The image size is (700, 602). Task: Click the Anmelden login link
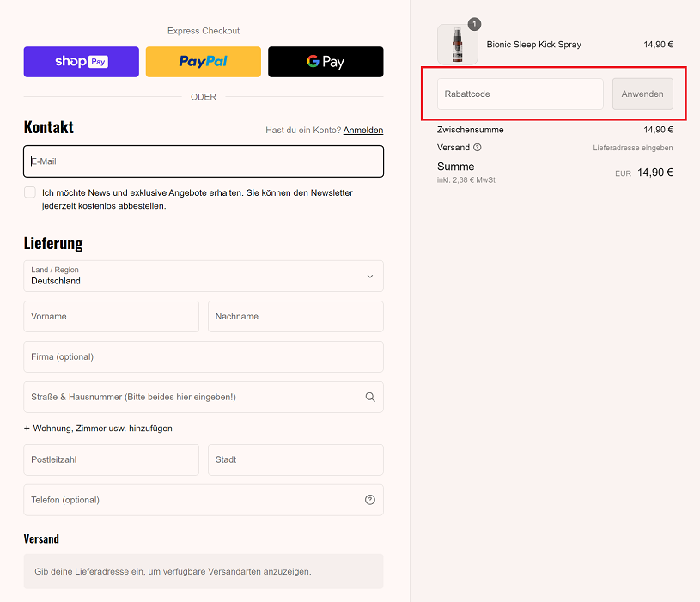[x=363, y=131]
